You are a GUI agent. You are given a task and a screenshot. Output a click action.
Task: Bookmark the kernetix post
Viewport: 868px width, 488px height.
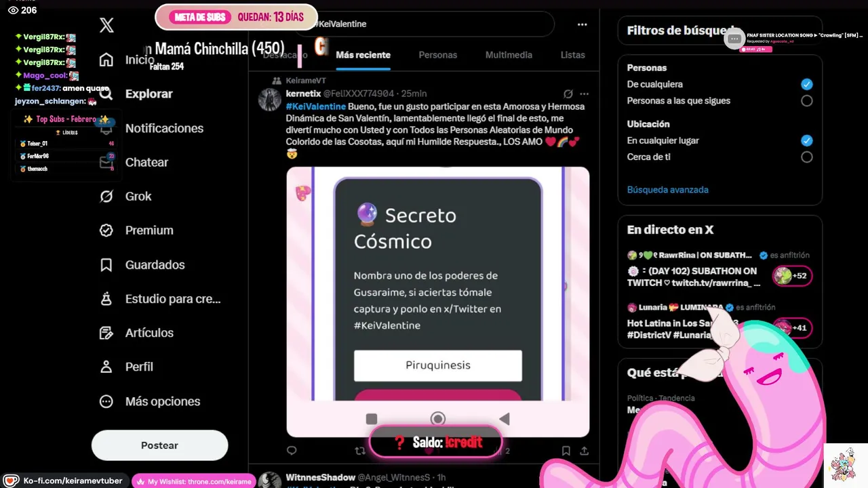(566, 451)
